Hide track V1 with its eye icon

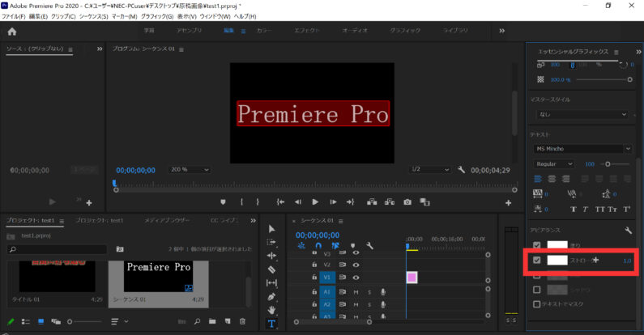click(x=356, y=278)
